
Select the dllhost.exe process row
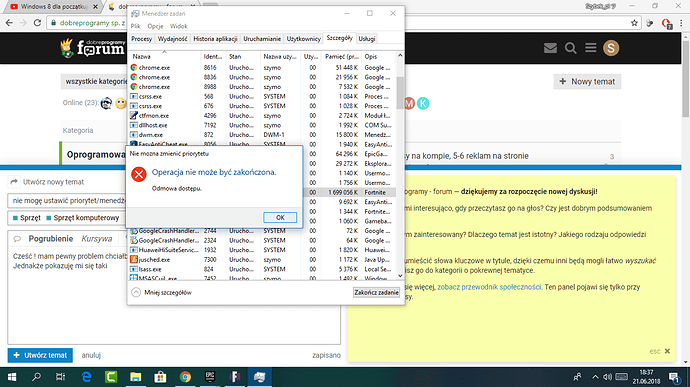[262, 125]
